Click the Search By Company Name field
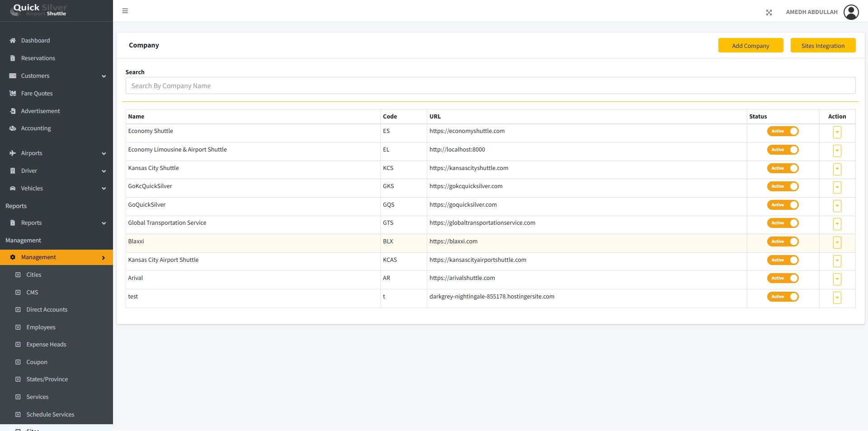Viewport: 868px width, 431px height. pyautogui.click(x=490, y=86)
